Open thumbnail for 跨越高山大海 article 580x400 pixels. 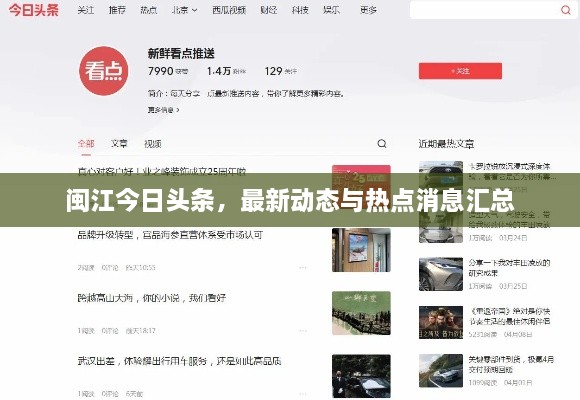(x=361, y=313)
